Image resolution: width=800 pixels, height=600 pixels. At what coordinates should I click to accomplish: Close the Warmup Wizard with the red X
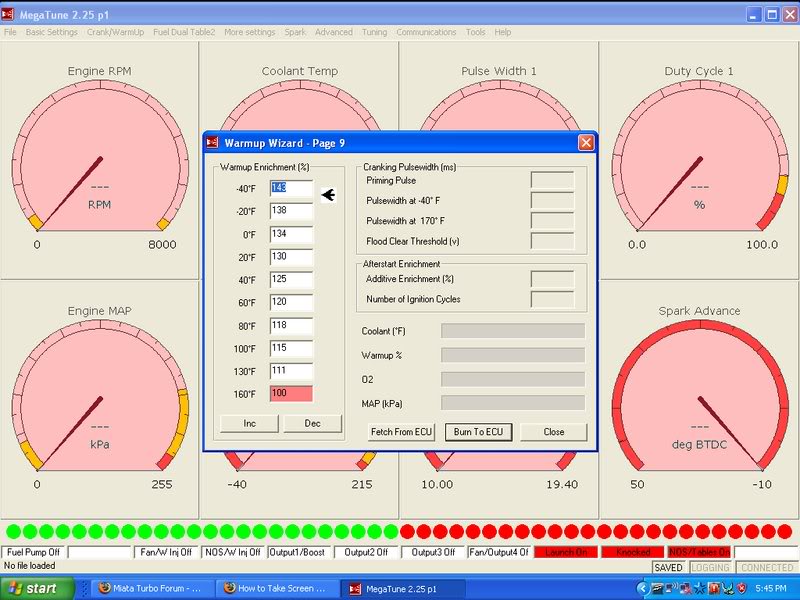(586, 143)
